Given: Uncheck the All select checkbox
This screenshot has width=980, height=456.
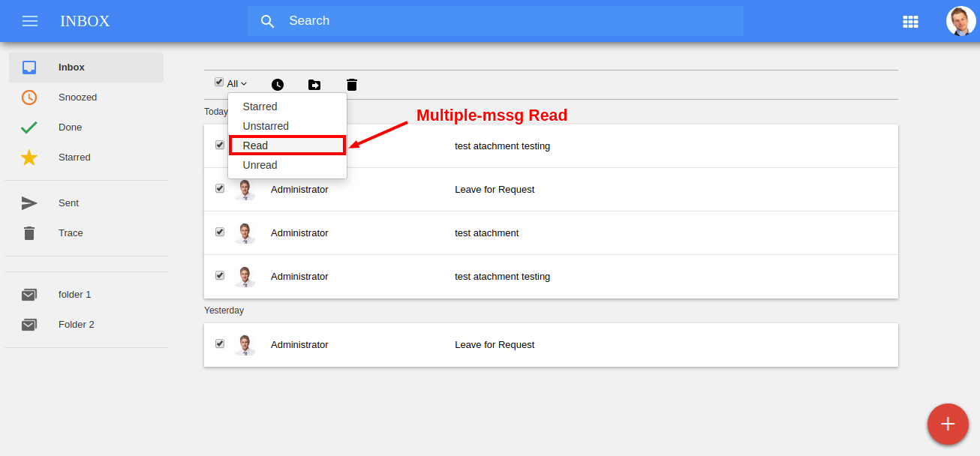Looking at the screenshot, I should point(219,82).
